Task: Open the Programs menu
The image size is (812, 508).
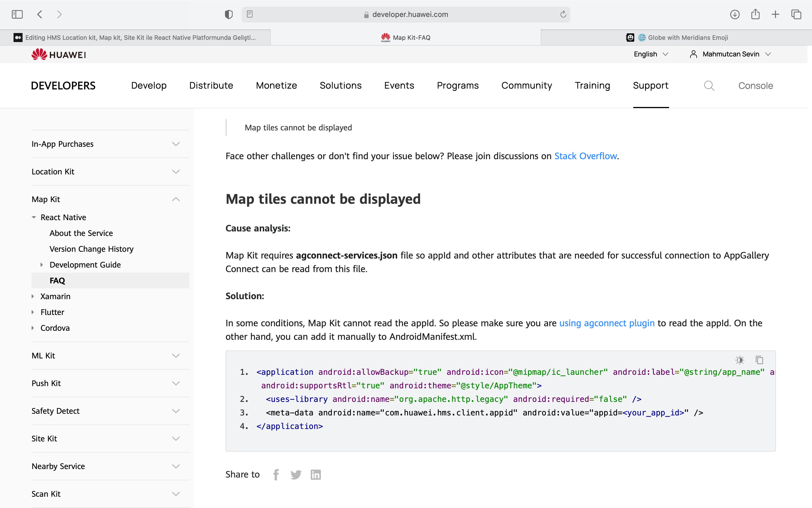Action: pyautogui.click(x=458, y=86)
